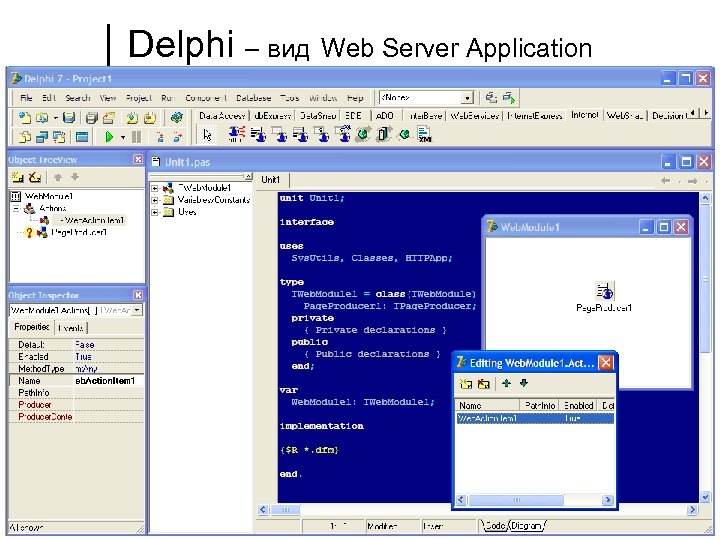Click Toggle Form/Unit toolbar icon

point(59,136)
